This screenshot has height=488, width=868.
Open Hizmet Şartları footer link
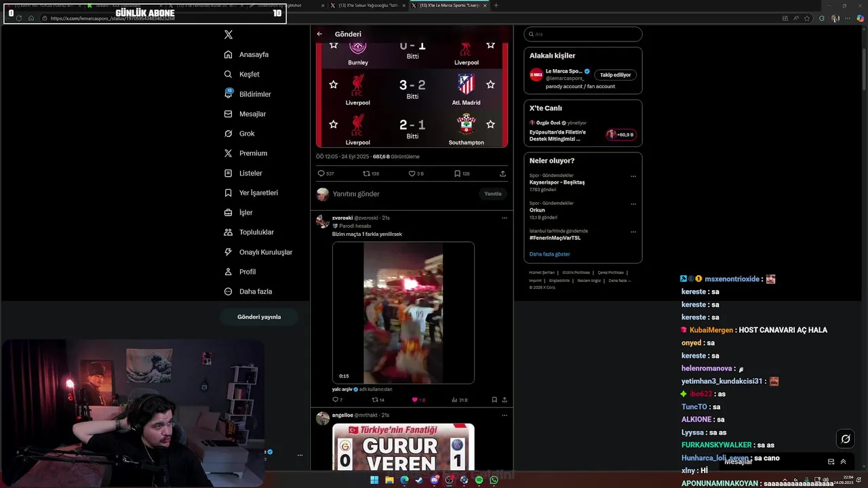pos(541,272)
